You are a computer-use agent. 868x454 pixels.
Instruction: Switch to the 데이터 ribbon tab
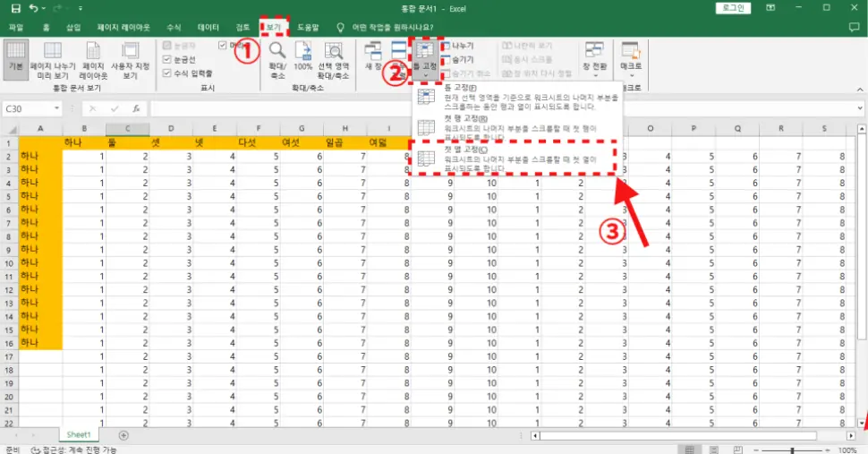tap(208, 28)
